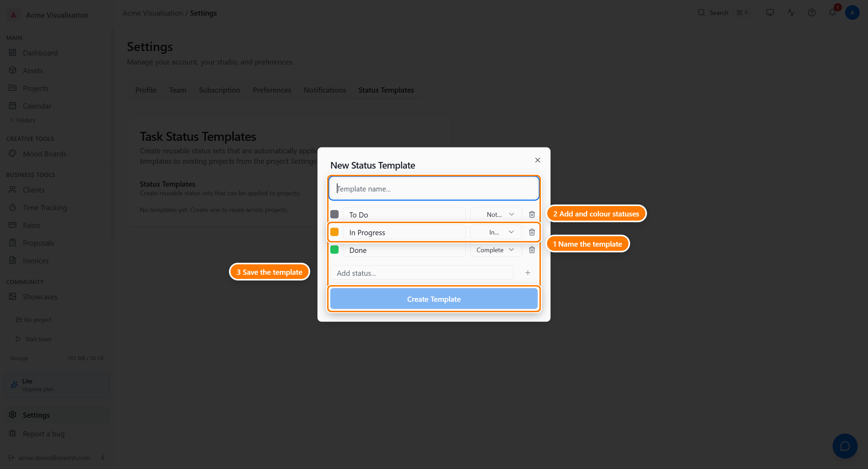Change the green Done colour swatch

coord(334,249)
